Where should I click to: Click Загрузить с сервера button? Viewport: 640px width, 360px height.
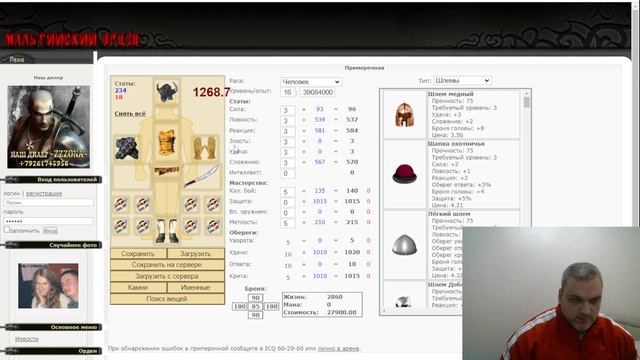(167, 276)
